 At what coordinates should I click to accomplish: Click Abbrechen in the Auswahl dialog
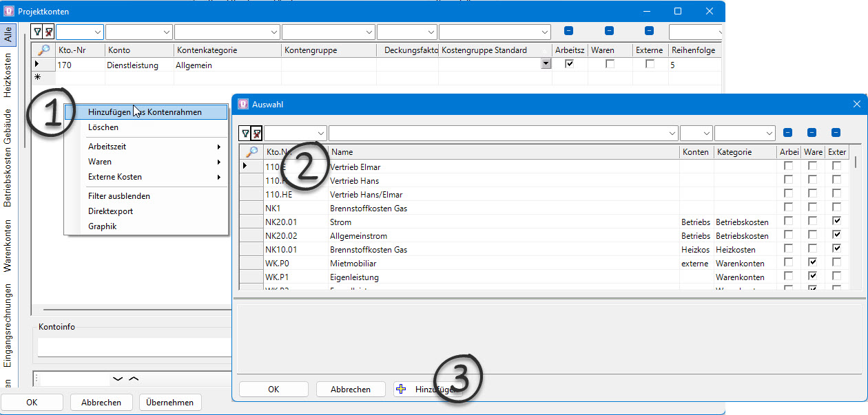tap(350, 390)
